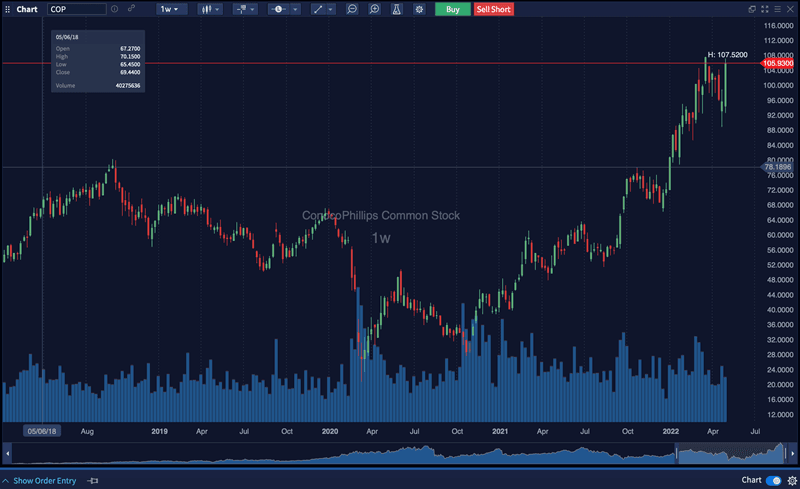Open the studies flask icon

396,9
